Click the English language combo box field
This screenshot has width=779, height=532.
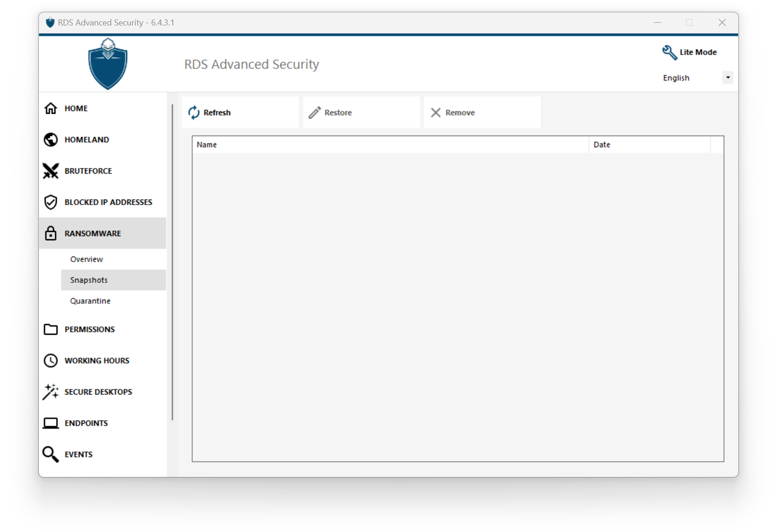[697, 78]
